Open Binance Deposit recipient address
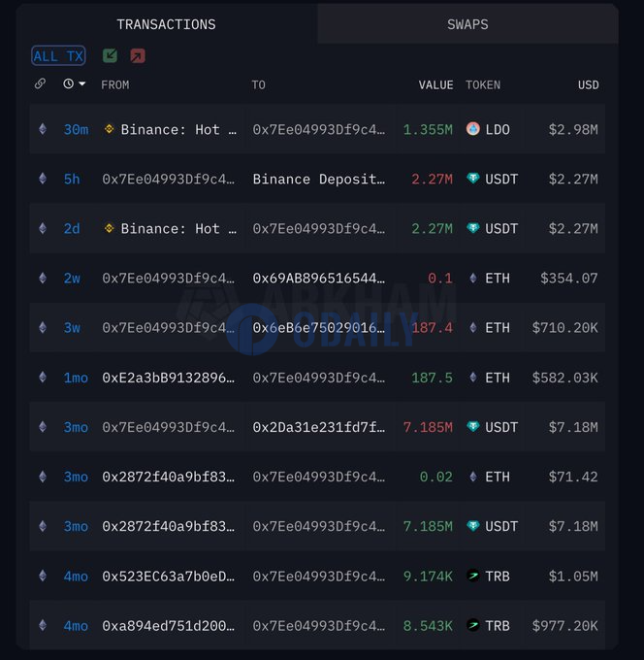The width and height of the screenshot is (644, 660). (319, 179)
